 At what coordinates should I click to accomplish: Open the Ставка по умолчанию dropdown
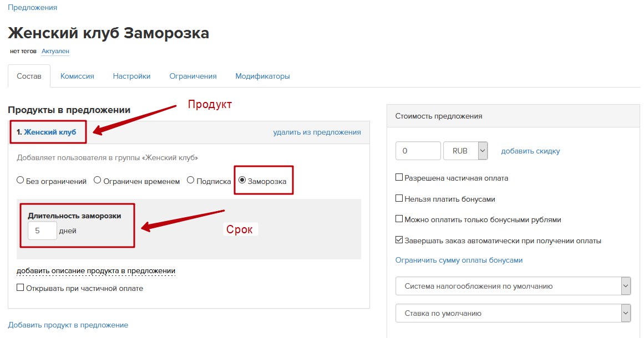[x=513, y=313]
